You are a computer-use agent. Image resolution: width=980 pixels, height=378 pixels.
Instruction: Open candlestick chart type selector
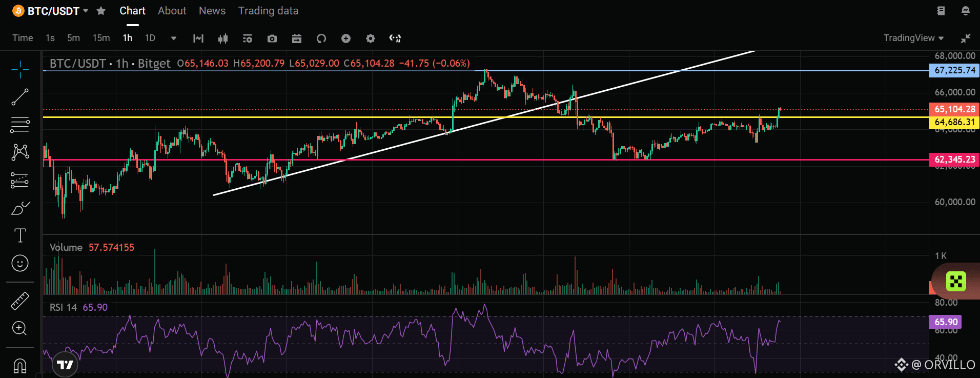tap(223, 38)
